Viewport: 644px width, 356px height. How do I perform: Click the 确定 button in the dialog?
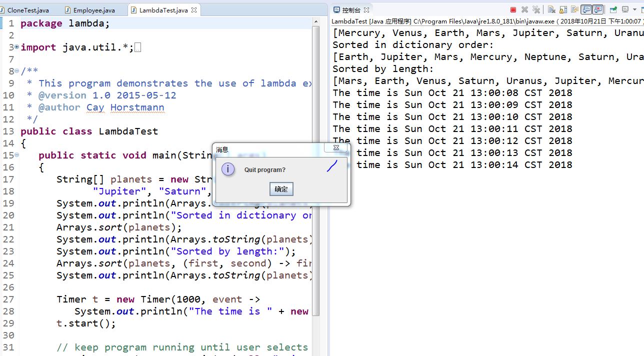(281, 189)
